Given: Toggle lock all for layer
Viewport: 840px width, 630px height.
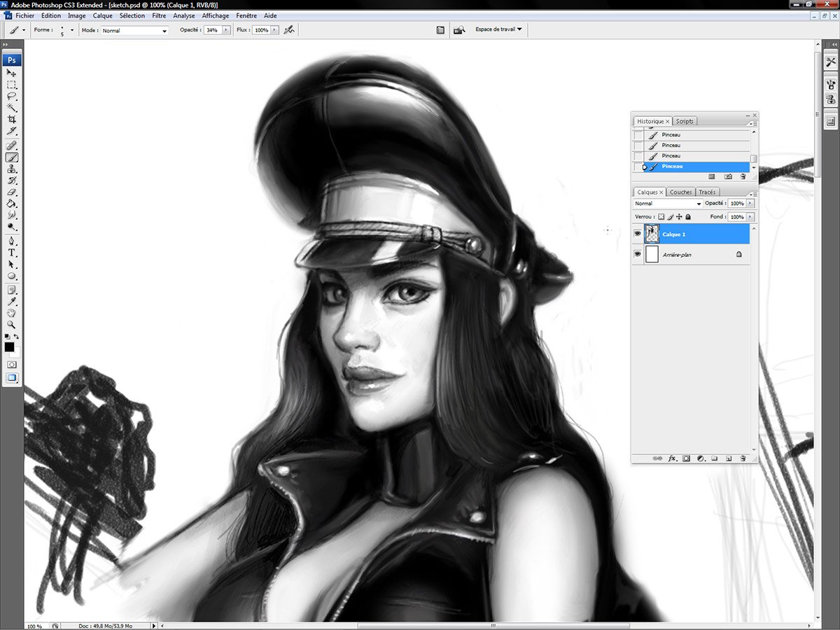Looking at the screenshot, I should coord(688,217).
